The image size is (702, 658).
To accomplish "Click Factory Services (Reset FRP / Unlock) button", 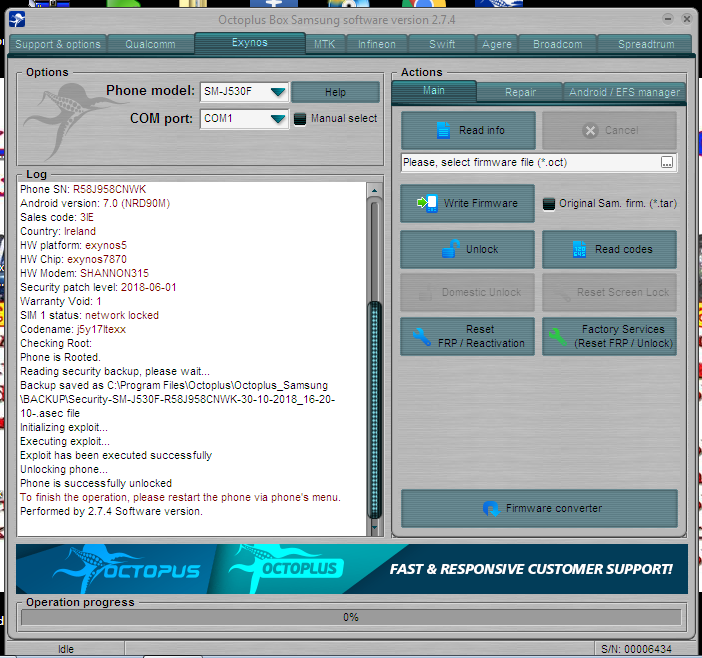I will tap(609, 337).
